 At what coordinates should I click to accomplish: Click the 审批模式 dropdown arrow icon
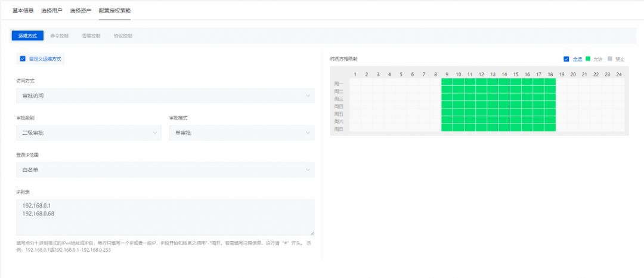(x=308, y=132)
